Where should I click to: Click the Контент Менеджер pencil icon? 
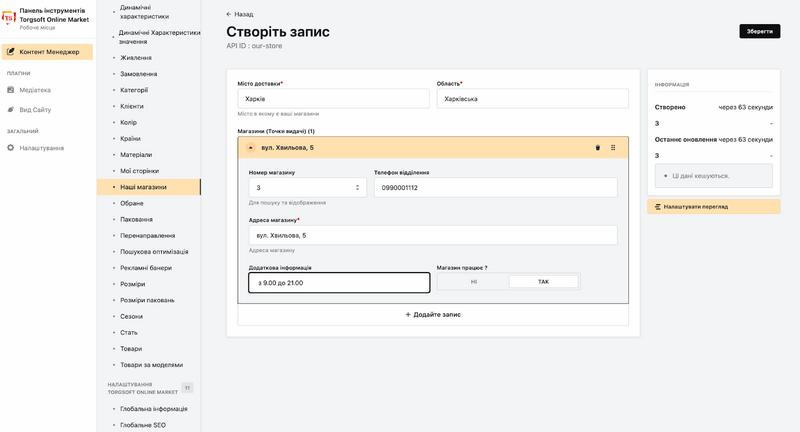coord(11,52)
